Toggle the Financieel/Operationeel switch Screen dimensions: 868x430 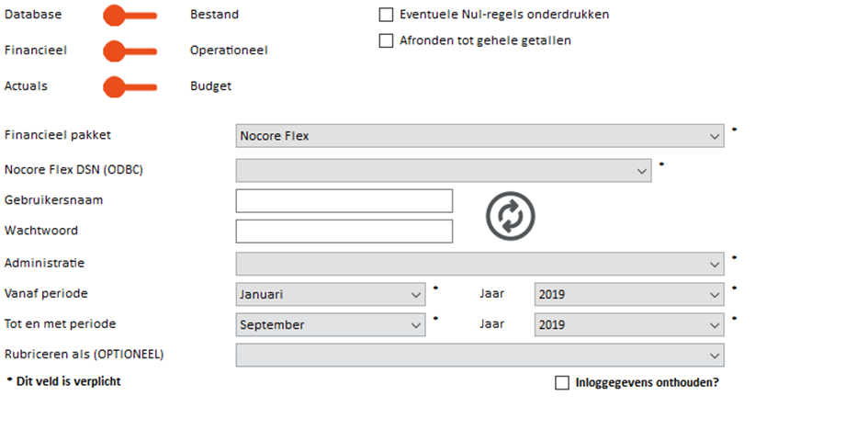[x=130, y=51]
